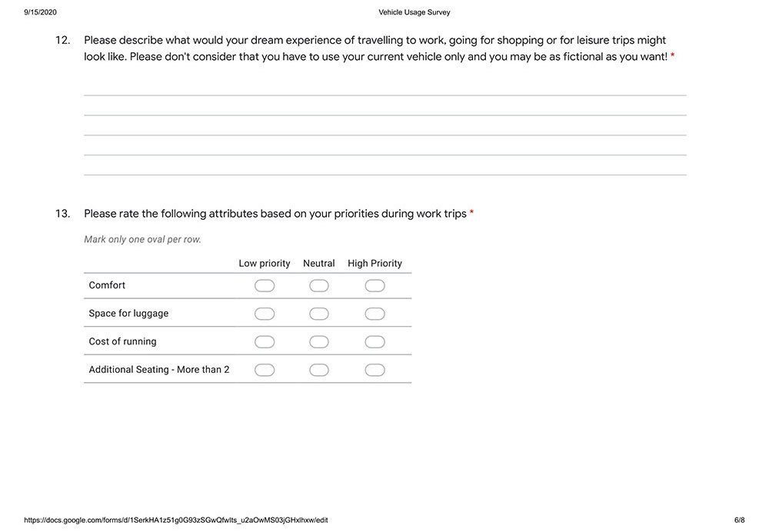Mark Additional Seating as Neutral
The image size is (769, 532).
319,370
